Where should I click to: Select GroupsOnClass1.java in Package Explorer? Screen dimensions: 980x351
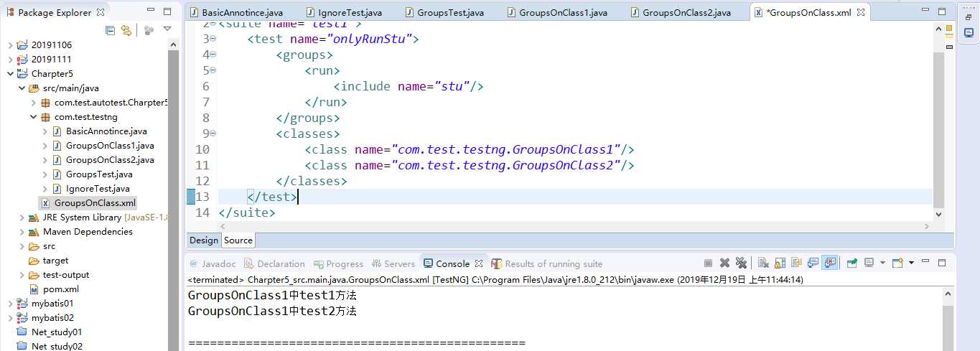point(103,145)
